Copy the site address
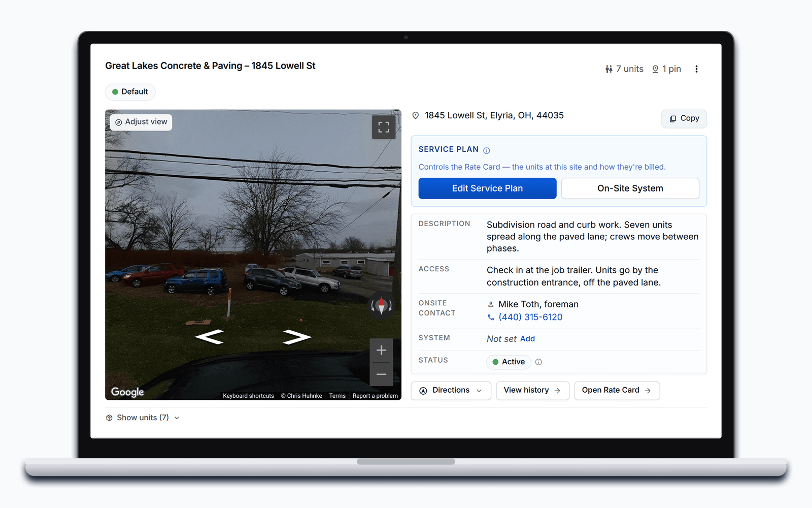The height and width of the screenshot is (508, 812). 684,118
